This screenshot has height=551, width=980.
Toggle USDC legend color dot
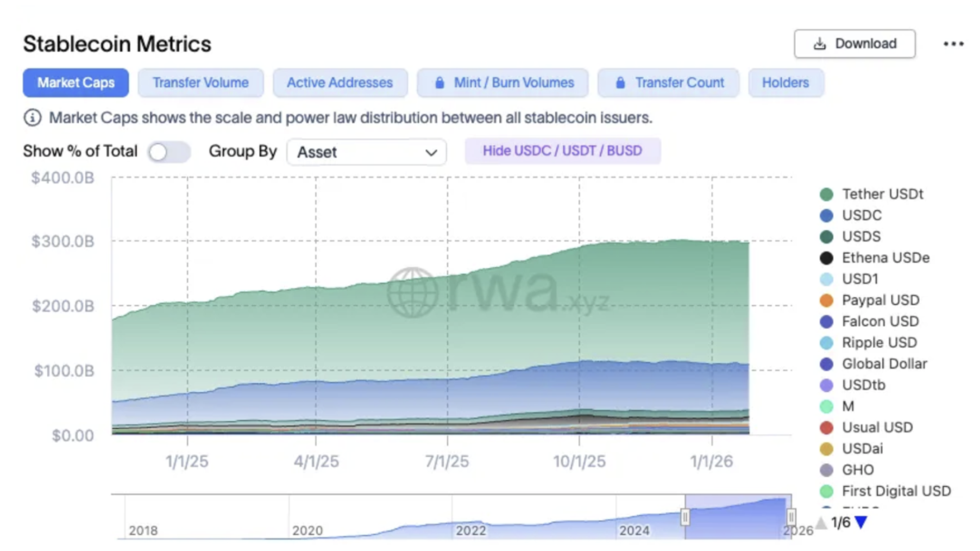click(826, 215)
